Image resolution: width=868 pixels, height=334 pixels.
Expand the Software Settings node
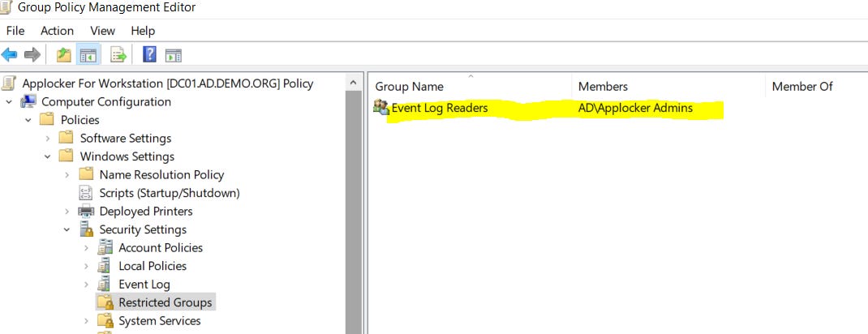click(48, 139)
